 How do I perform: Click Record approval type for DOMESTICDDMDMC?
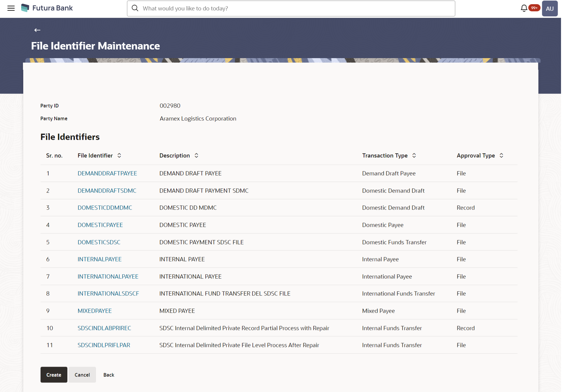466,207
